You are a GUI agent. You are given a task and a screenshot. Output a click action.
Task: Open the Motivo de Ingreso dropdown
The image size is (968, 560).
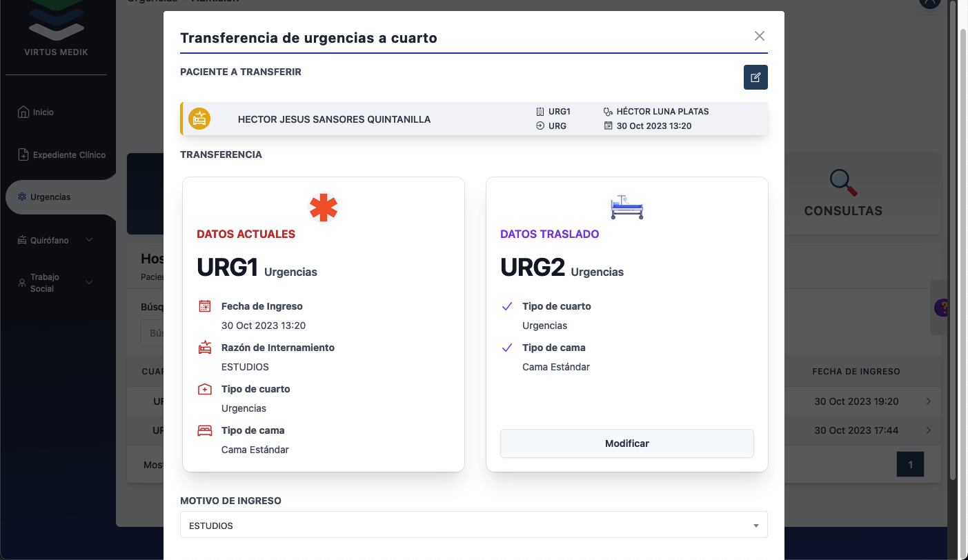473,526
